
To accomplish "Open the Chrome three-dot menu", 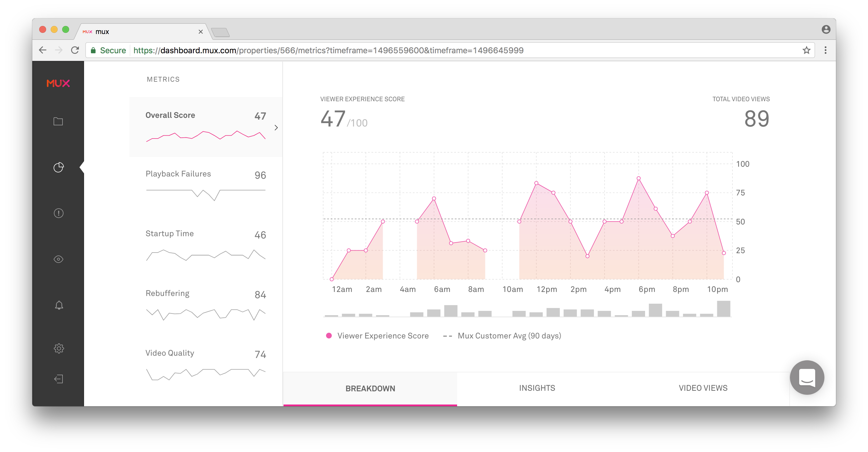I will pyautogui.click(x=826, y=50).
